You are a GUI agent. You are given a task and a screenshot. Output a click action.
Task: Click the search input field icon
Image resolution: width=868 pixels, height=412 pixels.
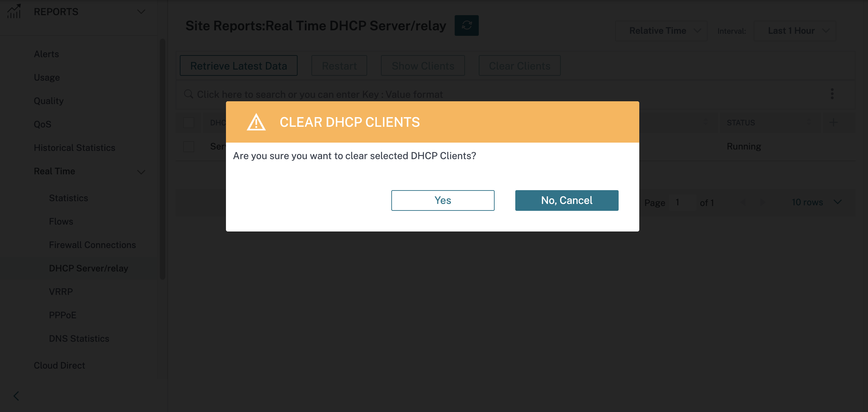(x=189, y=94)
